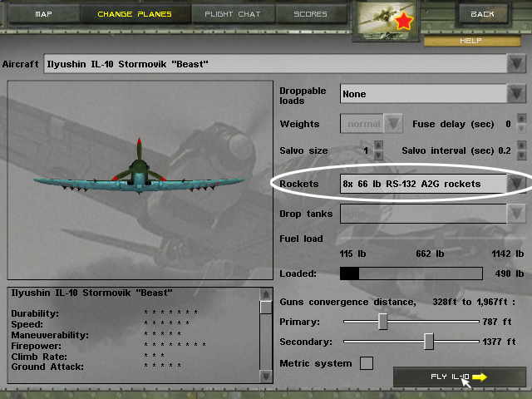Open the Rockets dropdown arrow
The width and height of the screenshot is (532, 399).
tap(516, 184)
